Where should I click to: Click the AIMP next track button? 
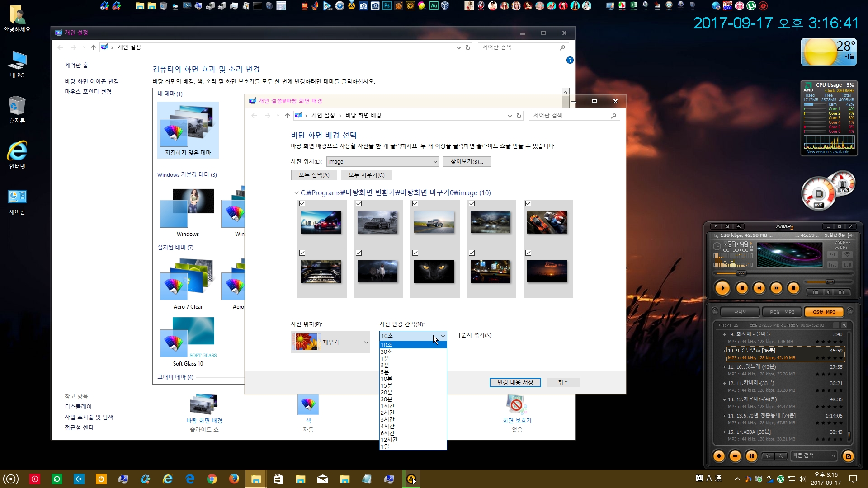tap(776, 288)
